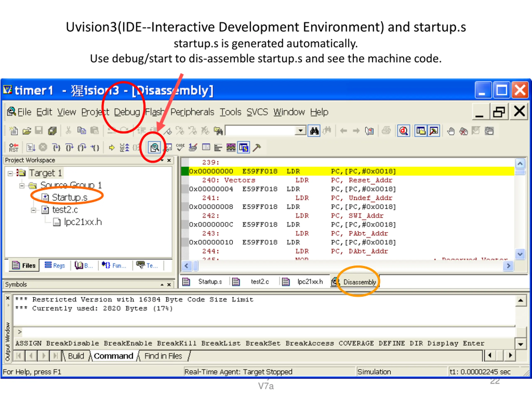Open the Code Coverage icon
This screenshot has height=399, width=532.
point(180,147)
